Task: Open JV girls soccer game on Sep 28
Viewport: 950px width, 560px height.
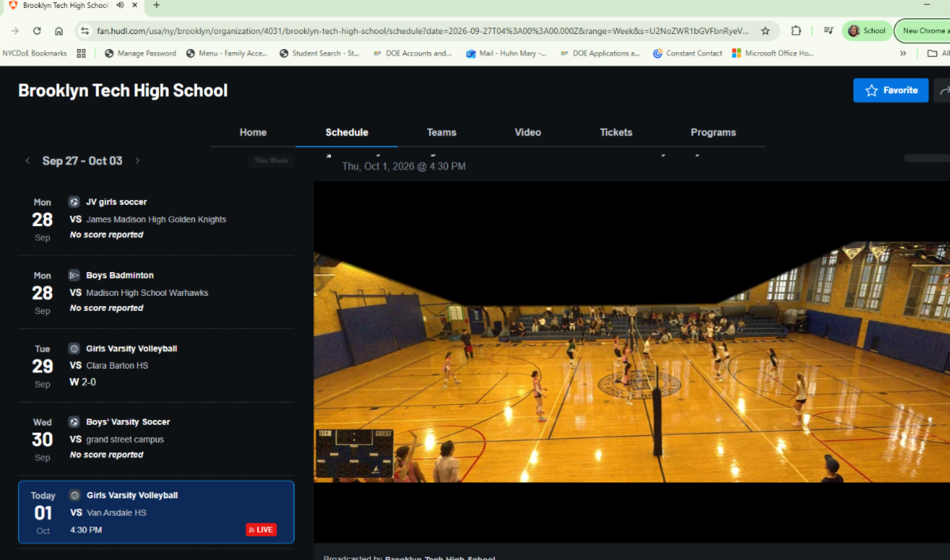Action: (x=156, y=218)
